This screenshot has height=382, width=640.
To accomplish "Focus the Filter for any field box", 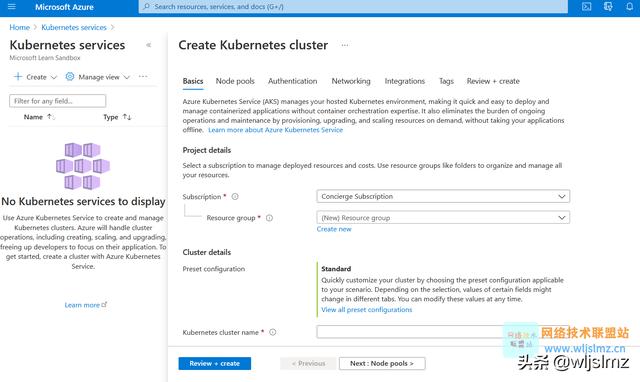I will [58, 101].
